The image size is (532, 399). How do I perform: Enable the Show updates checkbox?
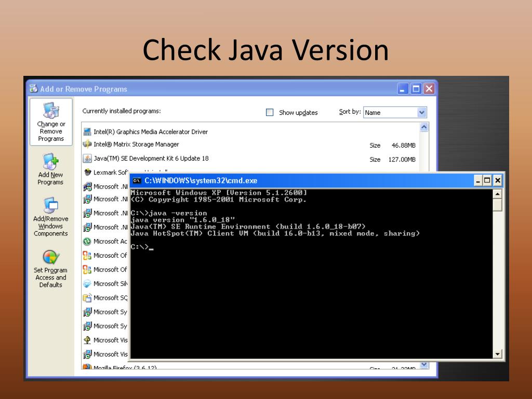270,112
